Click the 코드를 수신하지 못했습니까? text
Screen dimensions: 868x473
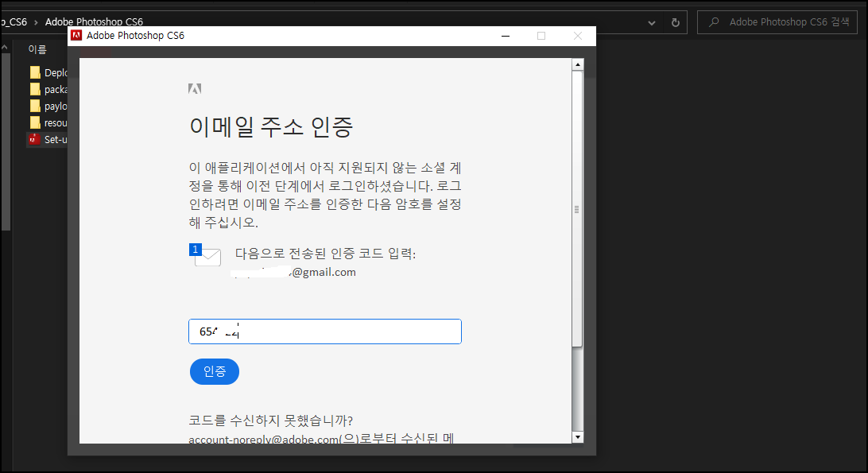tap(271, 421)
